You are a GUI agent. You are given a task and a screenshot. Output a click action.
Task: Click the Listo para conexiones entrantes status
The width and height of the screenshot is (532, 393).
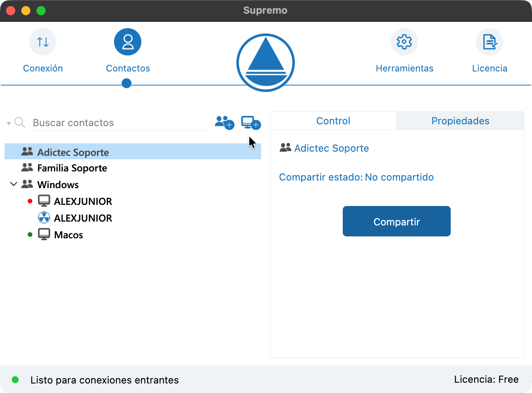point(104,380)
